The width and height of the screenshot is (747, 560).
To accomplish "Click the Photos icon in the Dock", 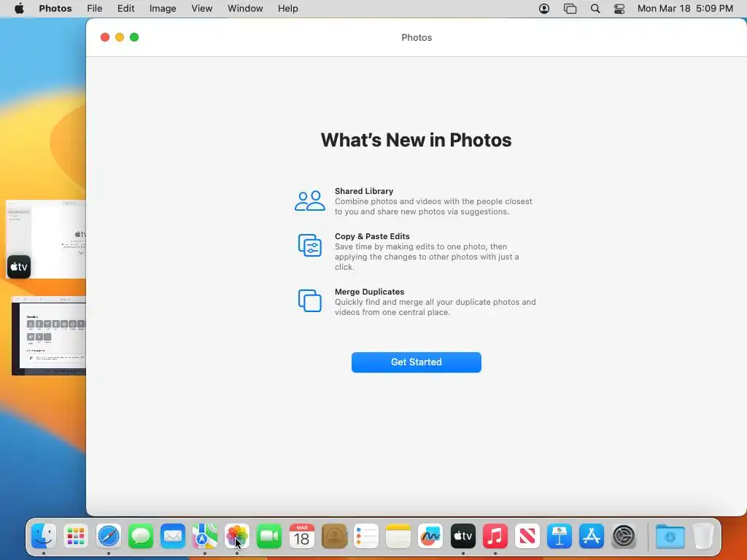I will 237,536.
